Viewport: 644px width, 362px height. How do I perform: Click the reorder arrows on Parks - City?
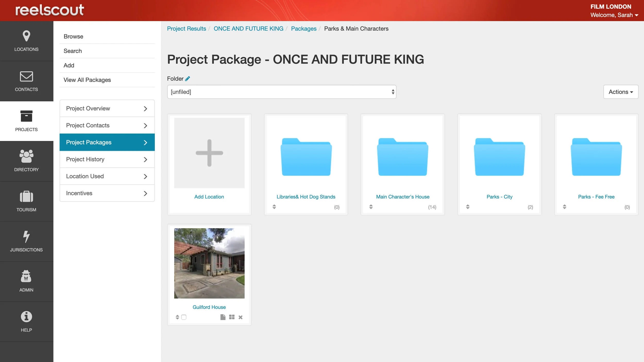point(468,207)
